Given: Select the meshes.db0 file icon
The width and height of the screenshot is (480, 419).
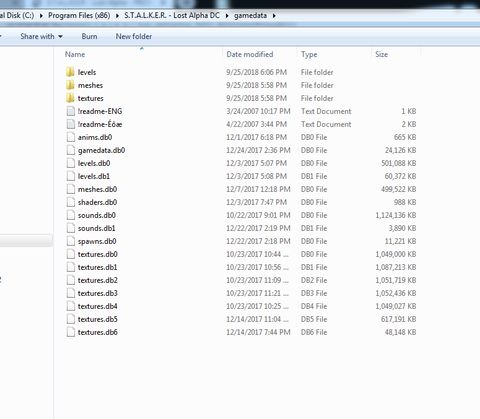Looking at the screenshot, I should point(71,189).
